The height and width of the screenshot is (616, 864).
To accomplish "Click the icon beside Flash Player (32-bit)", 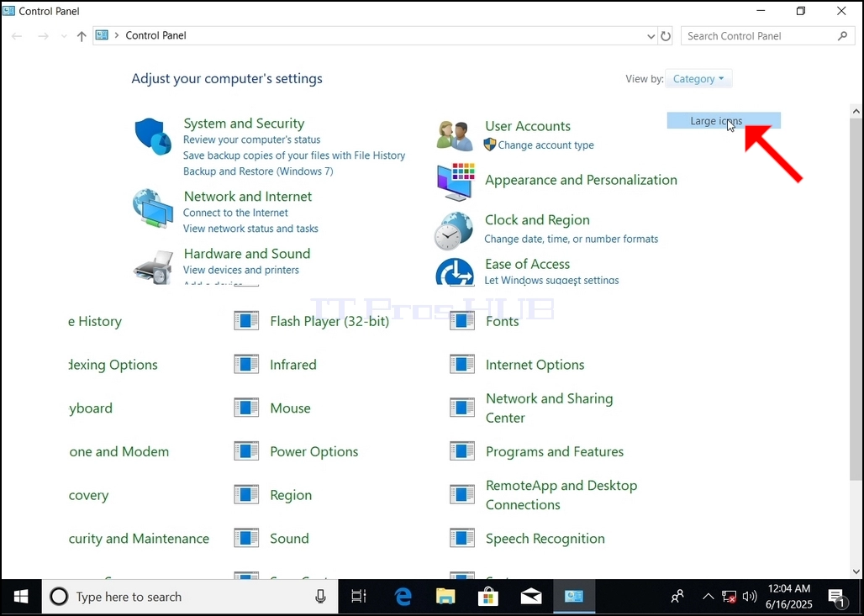I will click(x=246, y=321).
